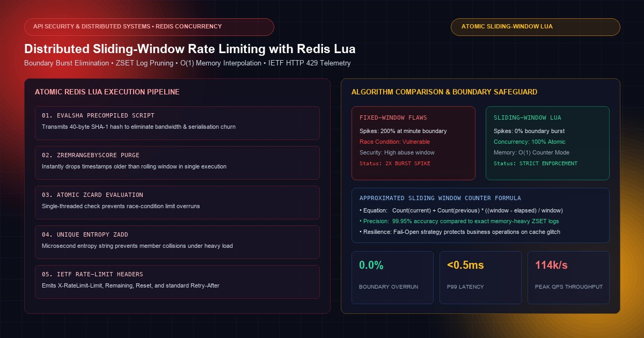Screen dimensions: 644x338
Task: Click the X-RateLimit-Limit headers description
Action: pyautogui.click(x=130, y=285)
